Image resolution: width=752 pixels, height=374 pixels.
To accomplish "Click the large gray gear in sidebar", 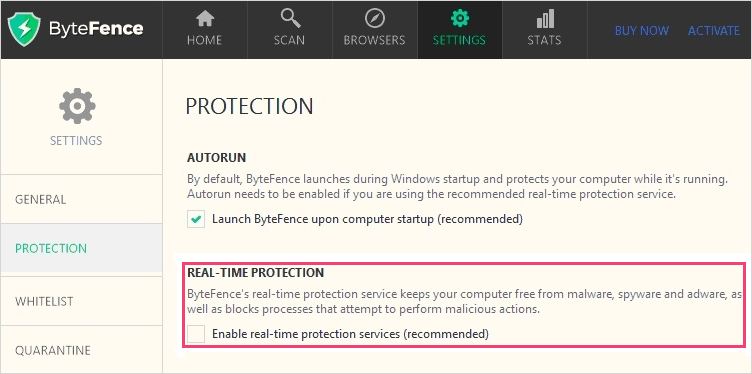I will pyautogui.click(x=77, y=106).
